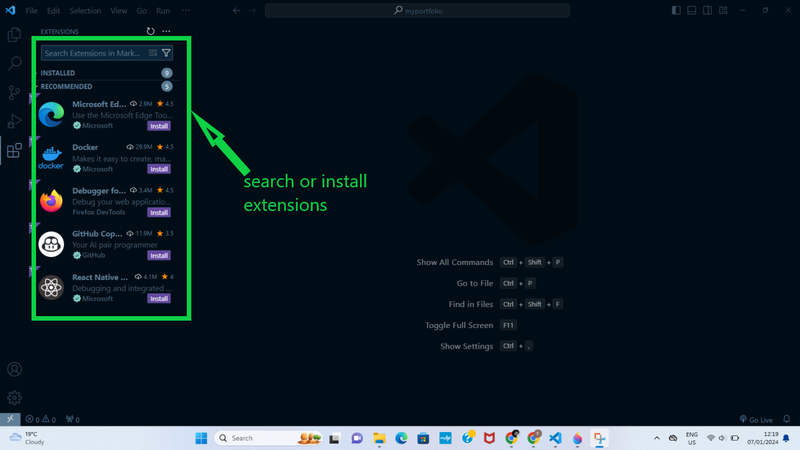The image size is (800, 450).
Task: Open the Go menu
Action: [x=142, y=10]
